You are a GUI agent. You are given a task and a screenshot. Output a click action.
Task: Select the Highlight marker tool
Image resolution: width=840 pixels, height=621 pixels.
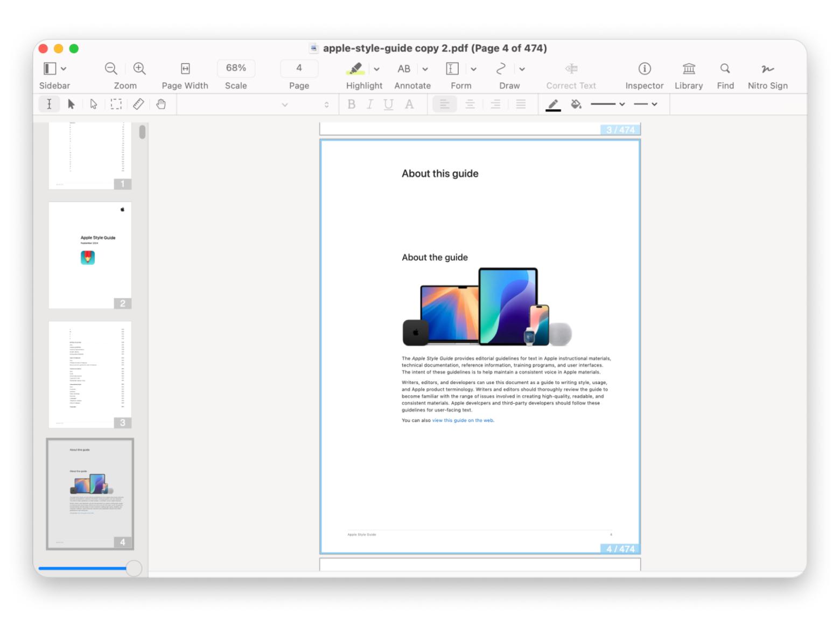(x=355, y=68)
